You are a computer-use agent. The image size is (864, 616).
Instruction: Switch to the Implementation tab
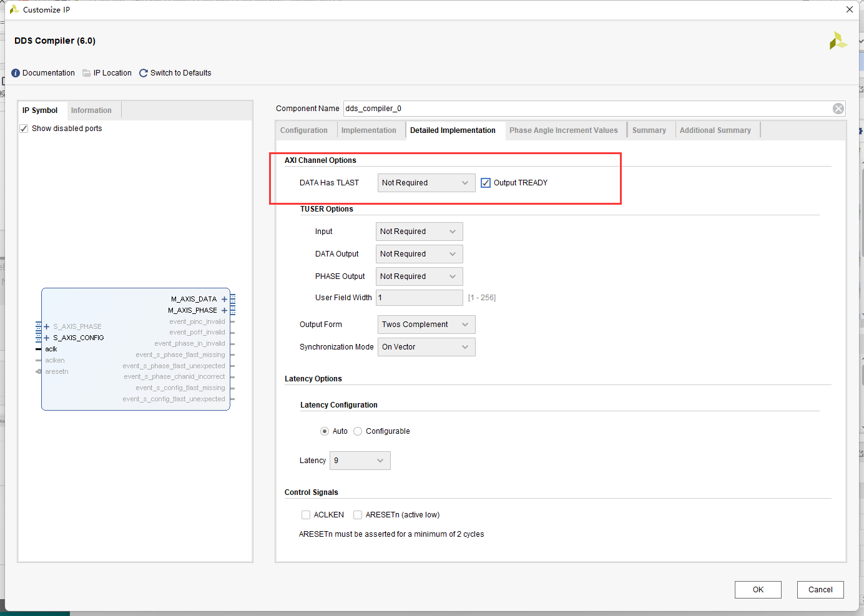click(369, 130)
